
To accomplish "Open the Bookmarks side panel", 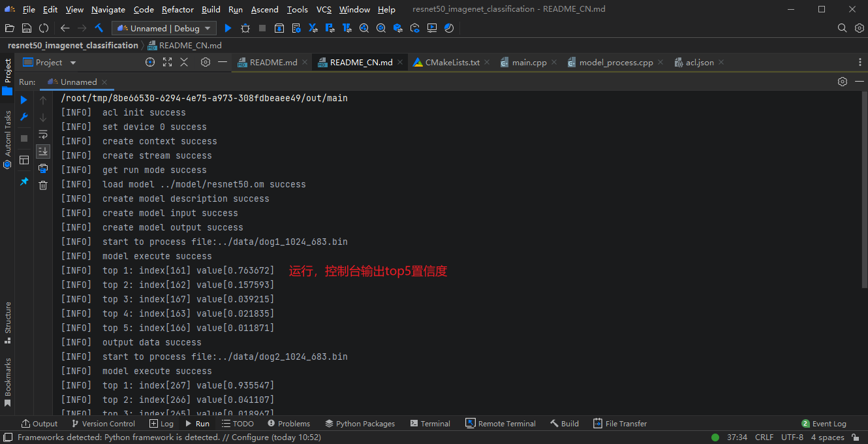I will coord(7,382).
